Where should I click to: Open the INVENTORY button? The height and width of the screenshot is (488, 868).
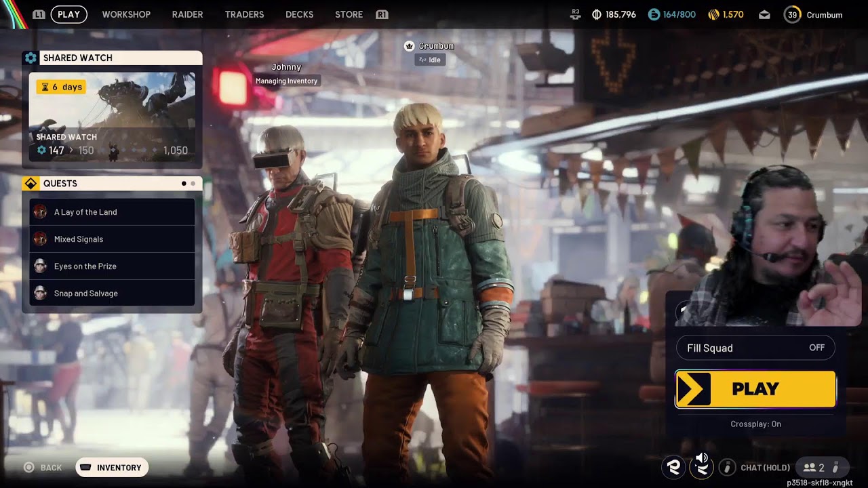tap(112, 468)
